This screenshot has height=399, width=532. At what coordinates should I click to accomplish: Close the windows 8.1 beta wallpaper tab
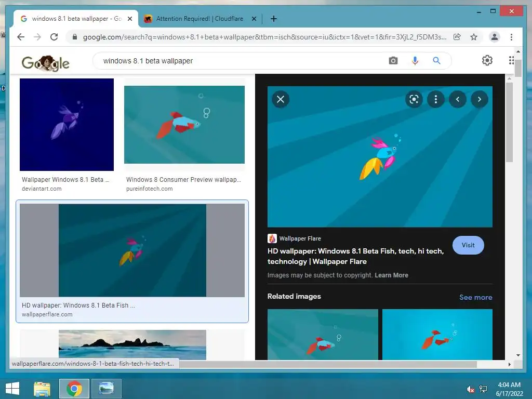[x=129, y=19]
